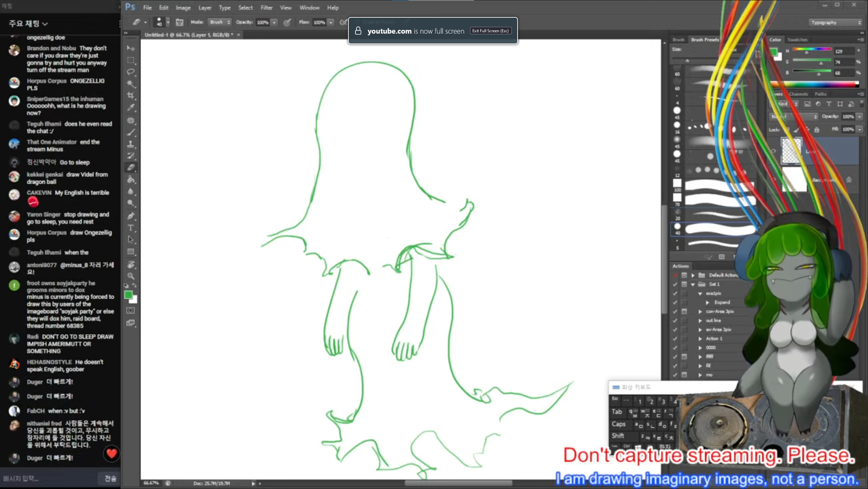868x489 pixels.
Task: Expand the Default Actions folder
Action: coord(693,275)
